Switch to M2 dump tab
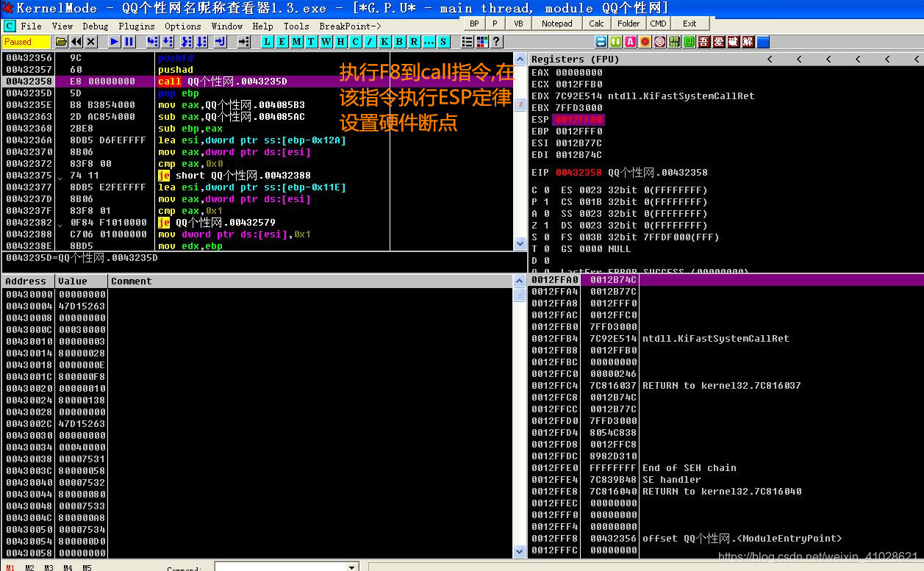Screen dimensions: 924x571 29,567
